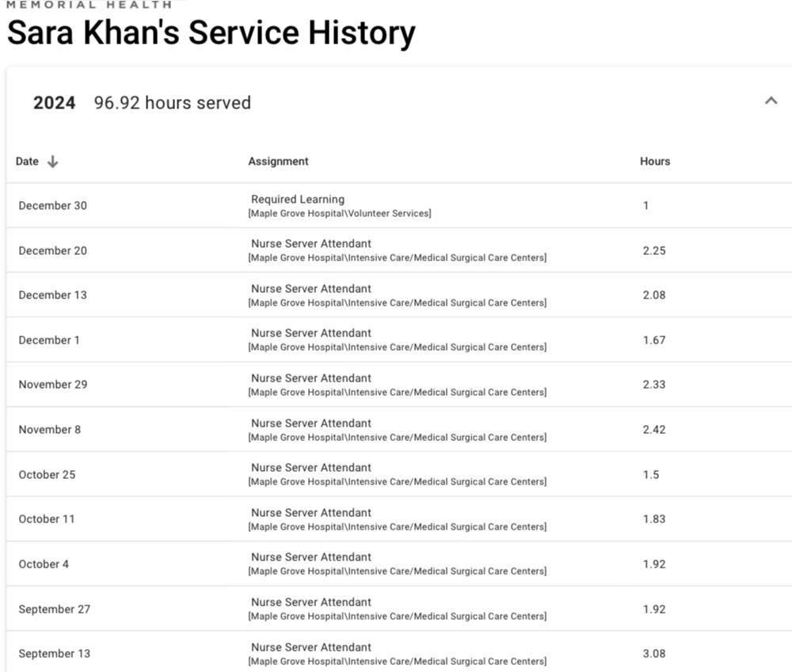
Task: Select the December 13 date cell
Action: [53, 295]
